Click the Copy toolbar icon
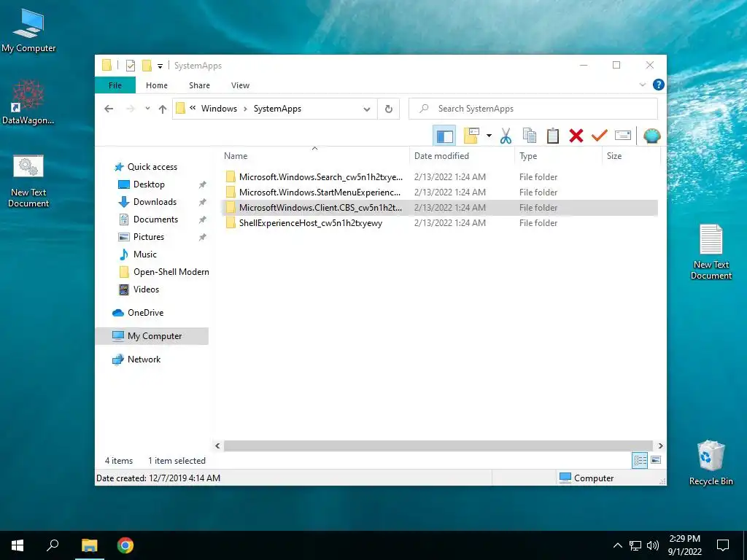747x560 pixels. tap(530, 136)
